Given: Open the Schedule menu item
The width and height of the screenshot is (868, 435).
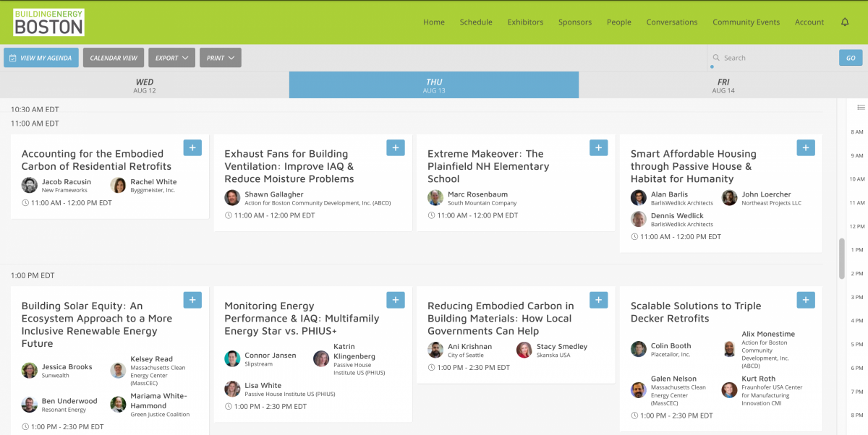Looking at the screenshot, I should 476,22.
